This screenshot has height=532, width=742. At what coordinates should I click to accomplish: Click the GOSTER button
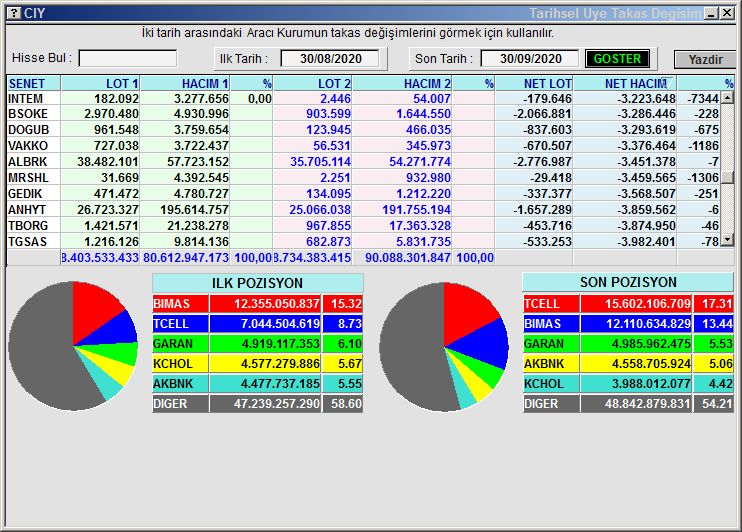(617, 59)
